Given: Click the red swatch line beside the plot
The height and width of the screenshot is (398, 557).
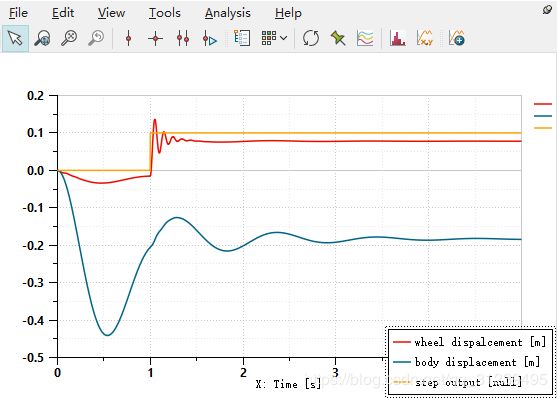Looking at the screenshot, I should (543, 104).
